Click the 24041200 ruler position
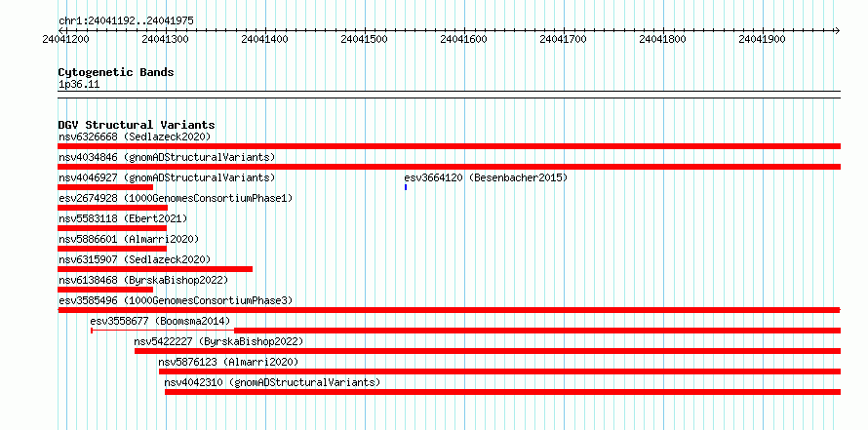The image size is (868, 430). pyautogui.click(x=65, y=40)
